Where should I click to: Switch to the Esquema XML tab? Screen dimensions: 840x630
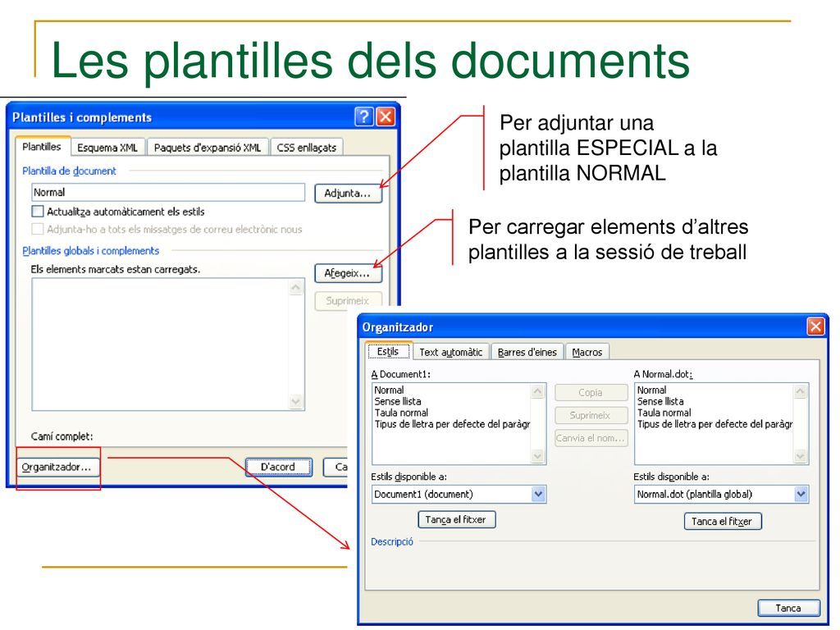click(107, 148)
